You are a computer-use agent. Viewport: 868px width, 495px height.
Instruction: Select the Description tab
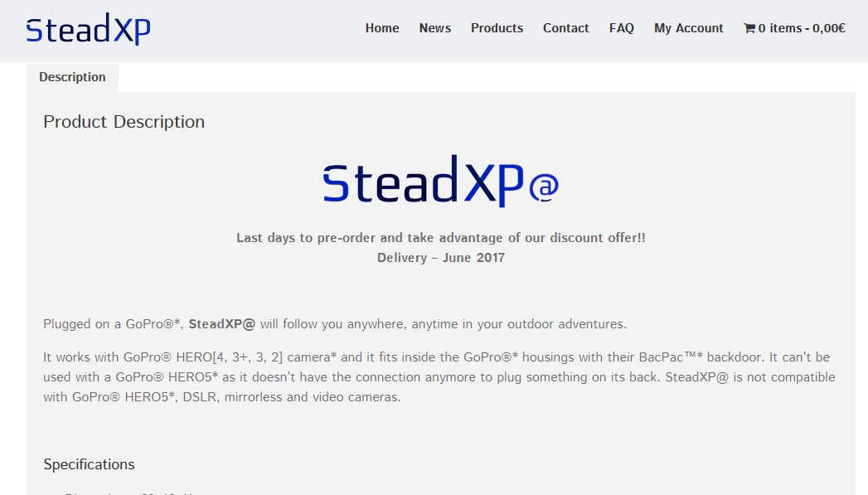click(72, 77)
